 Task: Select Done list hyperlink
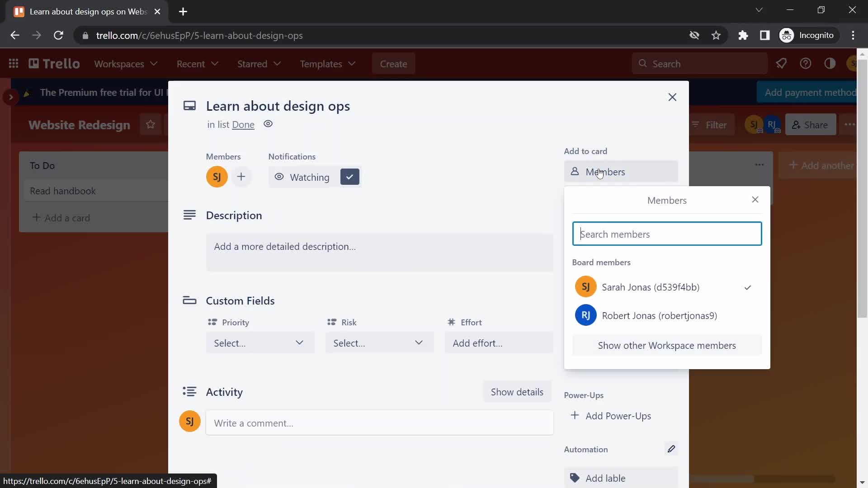pos(243,124)
